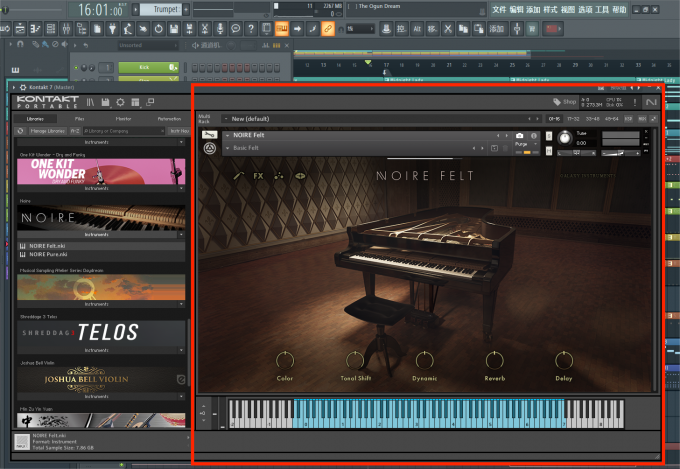Click Kontakt warning exclamation icon
680x469 pixels.
click(x=634, y=102)
